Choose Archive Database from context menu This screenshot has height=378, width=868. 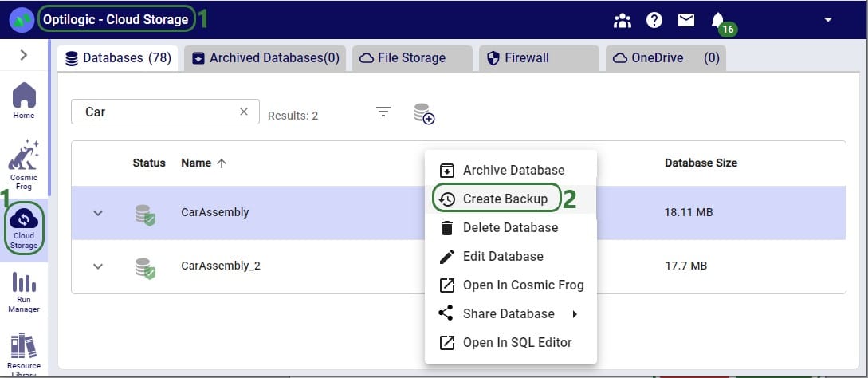tap(510, 171)
